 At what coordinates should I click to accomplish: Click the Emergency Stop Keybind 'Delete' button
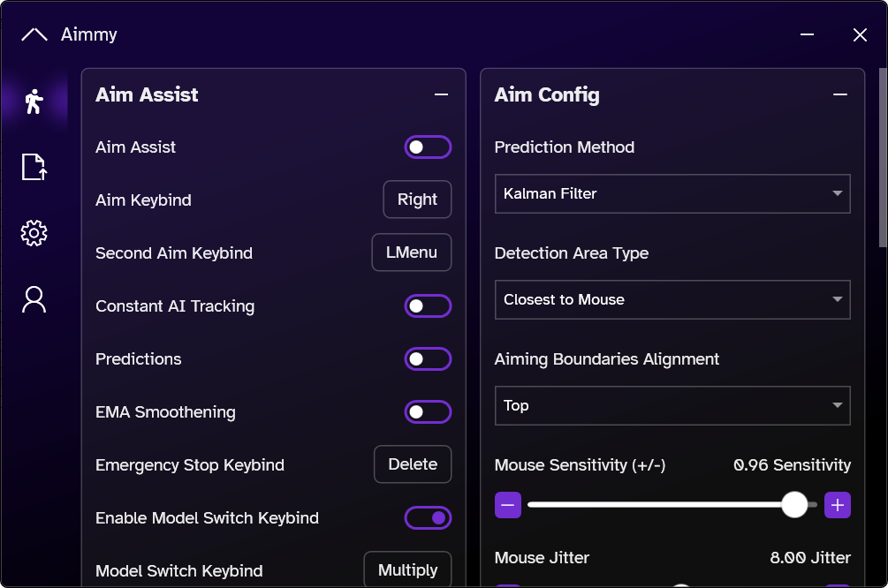[413, 464]
